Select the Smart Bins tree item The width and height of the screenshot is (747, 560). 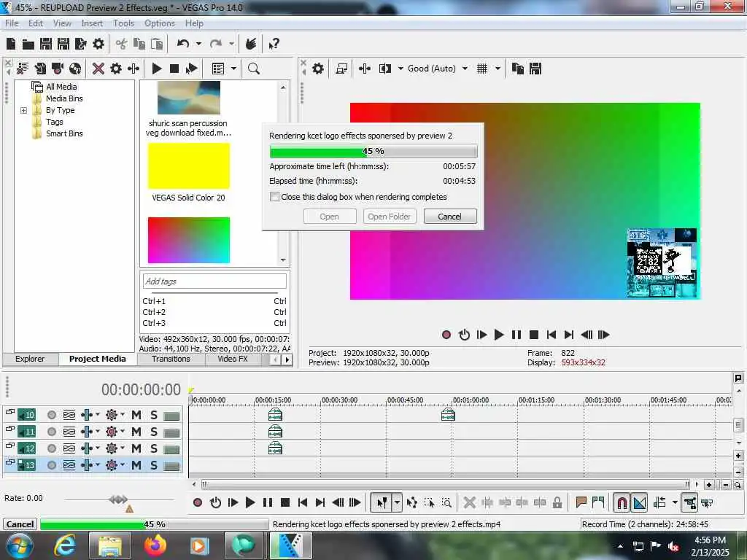coord(64,134)
